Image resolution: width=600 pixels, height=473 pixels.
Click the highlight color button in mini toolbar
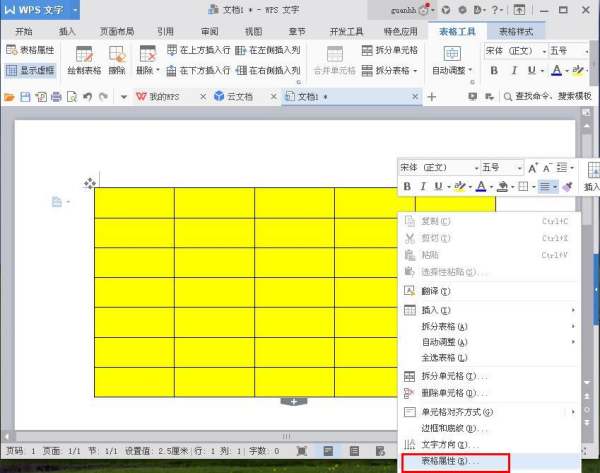pos(457,186)
